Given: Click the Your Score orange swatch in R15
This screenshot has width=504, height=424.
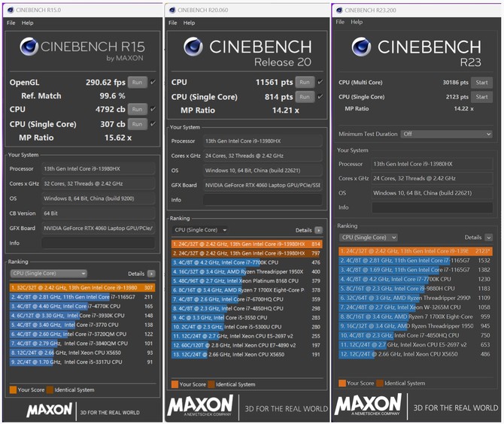Looking at the screenshot, I should (14, 390).
